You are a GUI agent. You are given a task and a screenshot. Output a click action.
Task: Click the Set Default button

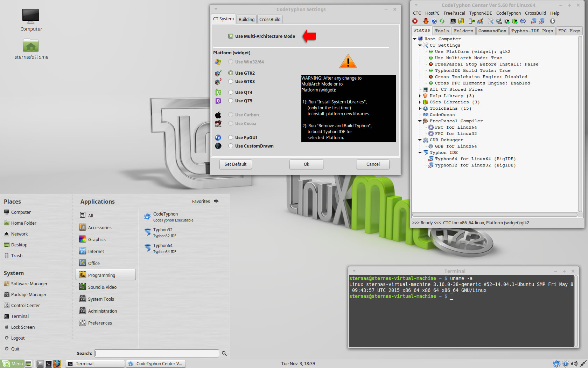236,164
